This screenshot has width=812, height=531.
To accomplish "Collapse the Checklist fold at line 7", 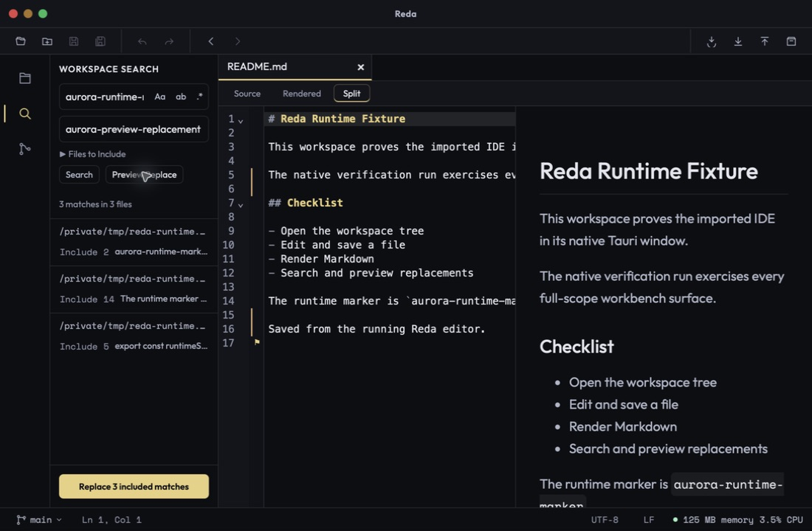I will coord(241,205).
